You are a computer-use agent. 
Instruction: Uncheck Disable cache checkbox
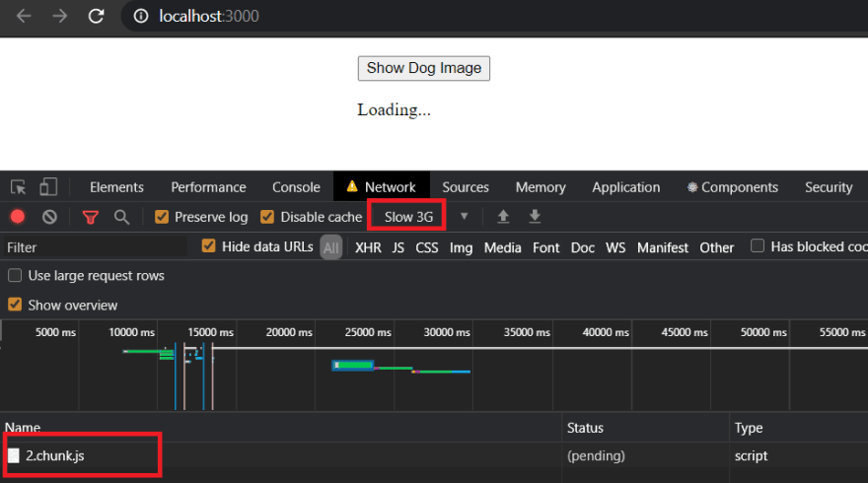267,217
